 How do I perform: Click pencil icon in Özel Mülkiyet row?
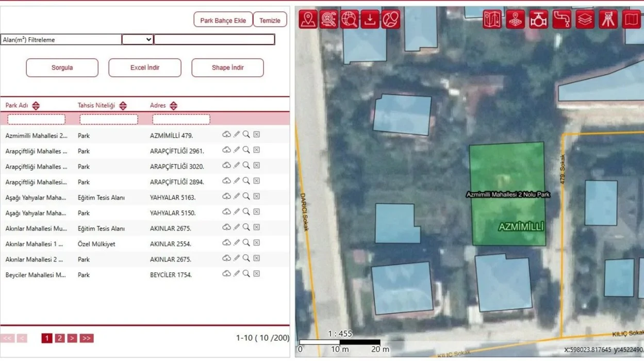pyautogui.click(x=237, y=243)
